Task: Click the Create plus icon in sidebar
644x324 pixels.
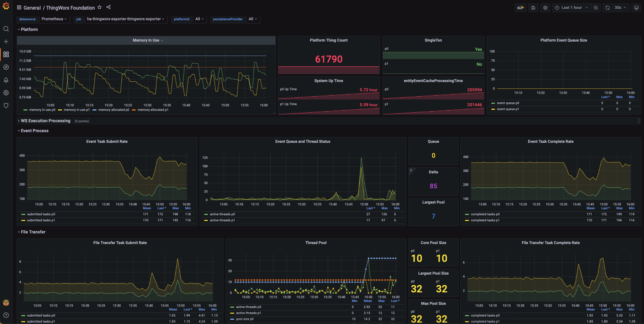Action: click(6, 42)
